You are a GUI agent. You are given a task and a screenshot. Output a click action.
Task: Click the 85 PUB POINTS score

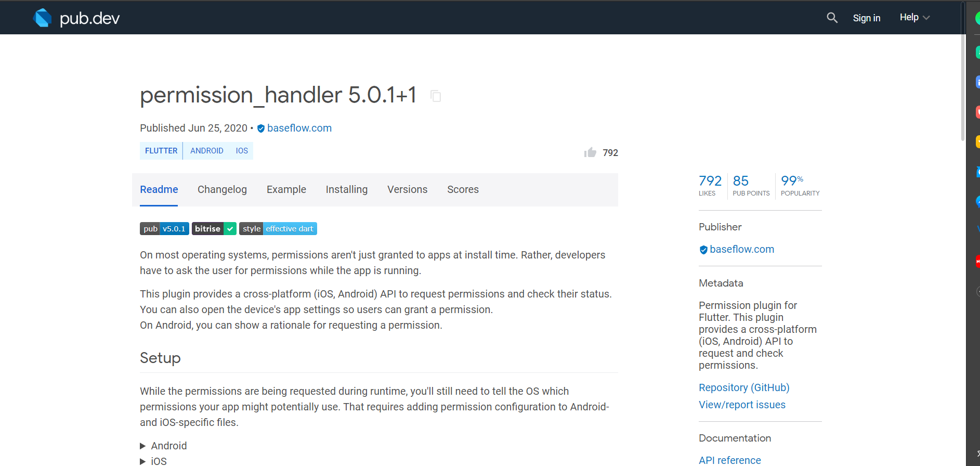click(x=751, y=185)
